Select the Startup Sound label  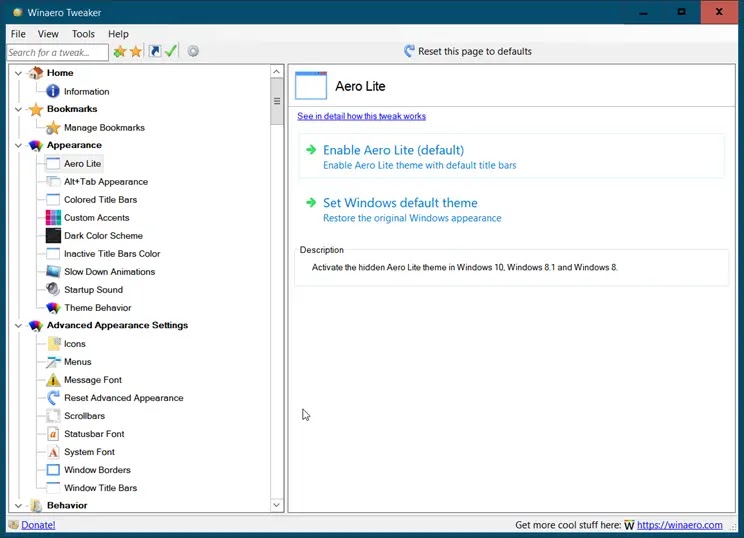93,290
